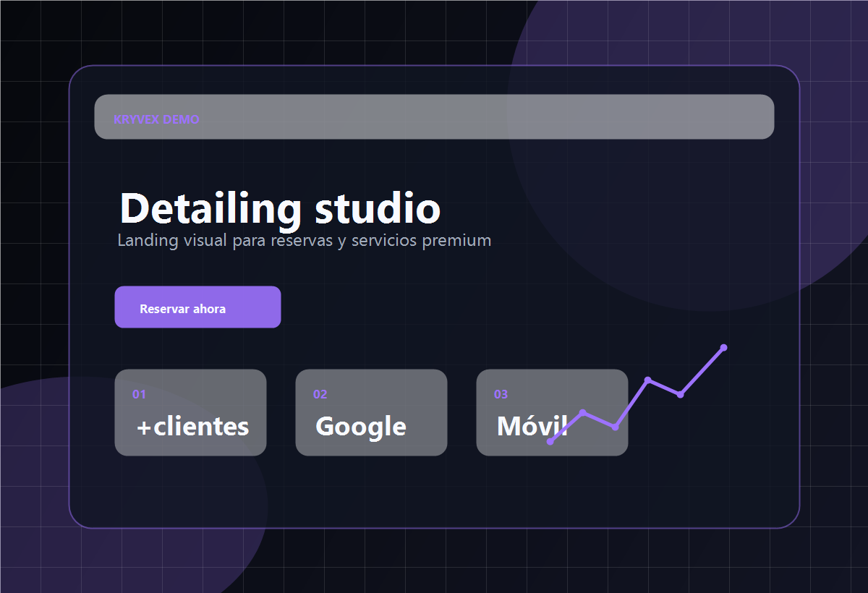The image size is (868, 593).
Task: Click the Reservar ahora button
Action: click(x=197, y=307)
